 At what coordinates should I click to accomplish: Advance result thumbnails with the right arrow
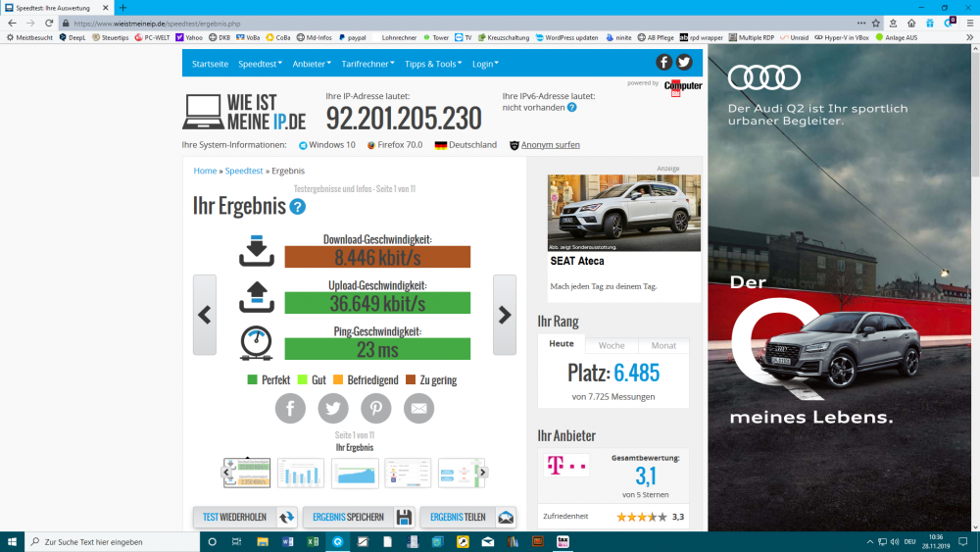point(482,473)
